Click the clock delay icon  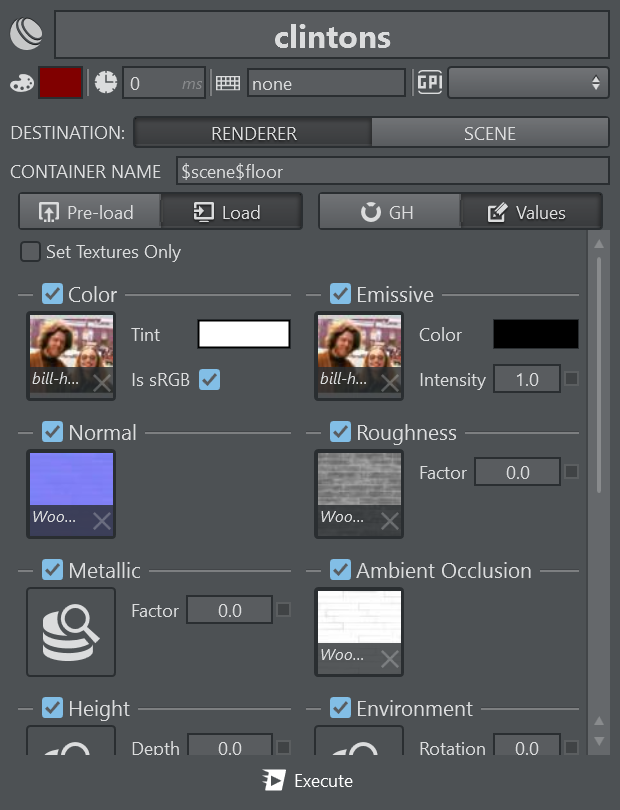coord(106,83)
